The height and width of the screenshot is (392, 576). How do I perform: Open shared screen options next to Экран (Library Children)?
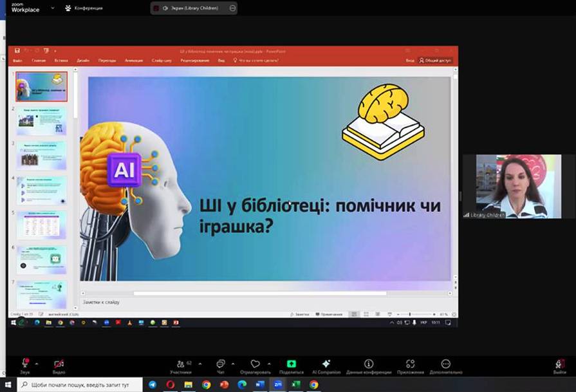pos(232,8)
